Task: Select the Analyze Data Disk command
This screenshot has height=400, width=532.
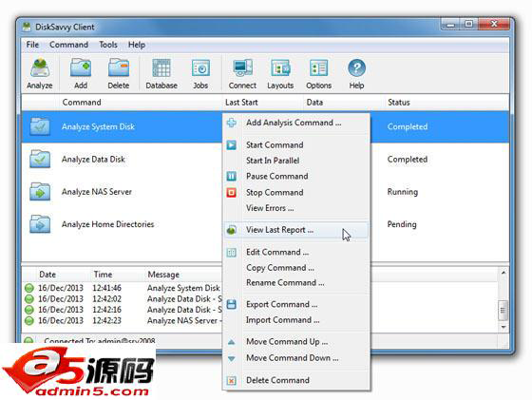Action: (93, 159)
